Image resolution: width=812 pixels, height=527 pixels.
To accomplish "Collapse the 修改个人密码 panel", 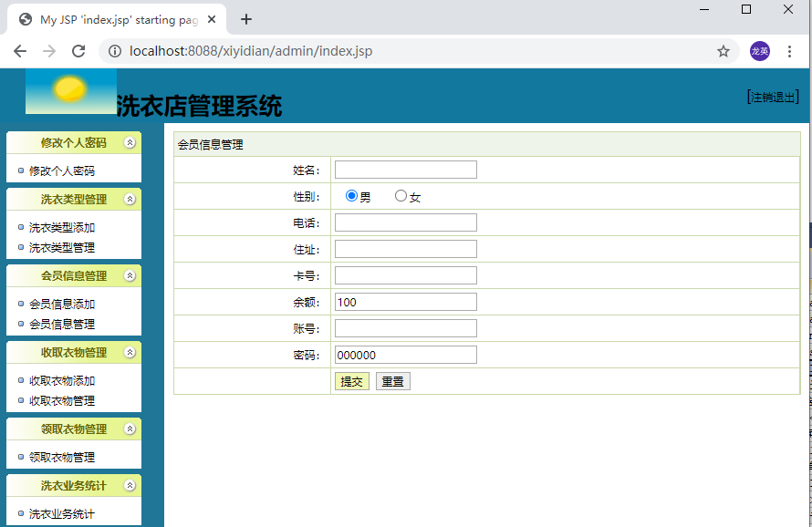I will (x=130, y=142).
